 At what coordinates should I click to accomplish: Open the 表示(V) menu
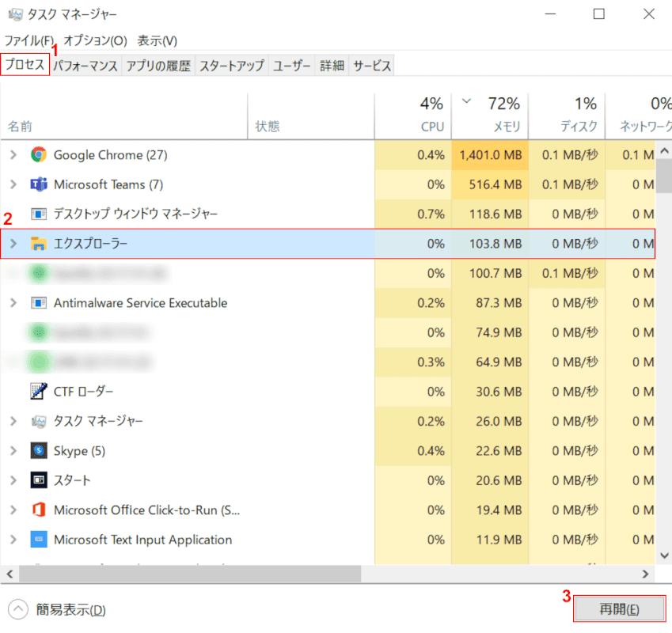[x=157, y=40]
